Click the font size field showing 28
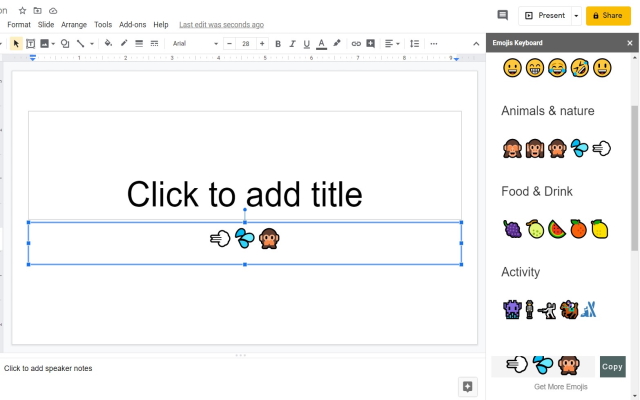Screen dimensions: 640x400 246,43
